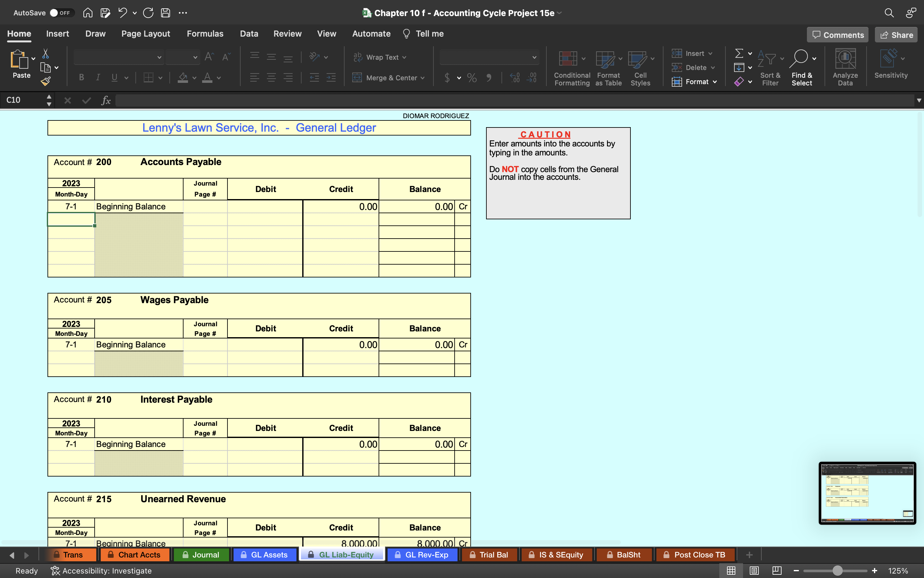Open Sort & Filter menu

click(771, 68)
